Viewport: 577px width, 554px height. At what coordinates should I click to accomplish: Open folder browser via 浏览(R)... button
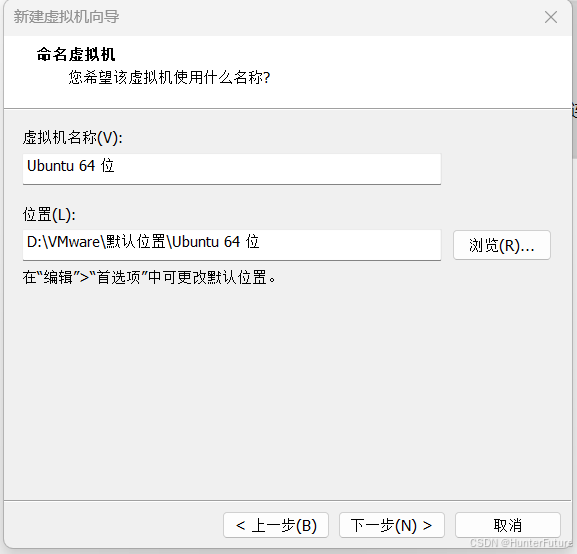pos(502,245)
